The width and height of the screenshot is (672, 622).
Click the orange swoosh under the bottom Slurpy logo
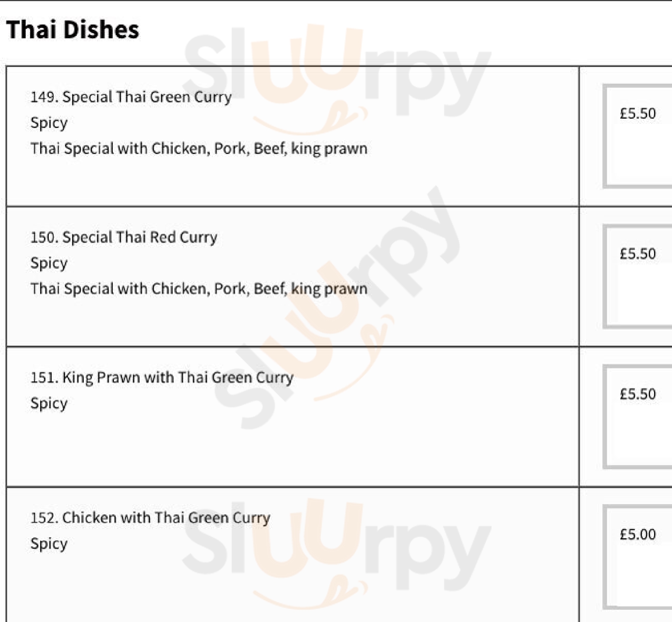311,591
